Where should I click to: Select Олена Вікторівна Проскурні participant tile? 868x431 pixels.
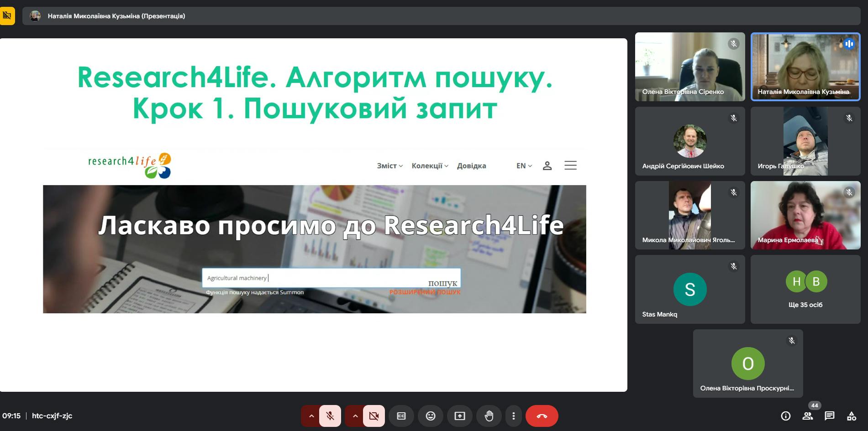pos(748,363)
